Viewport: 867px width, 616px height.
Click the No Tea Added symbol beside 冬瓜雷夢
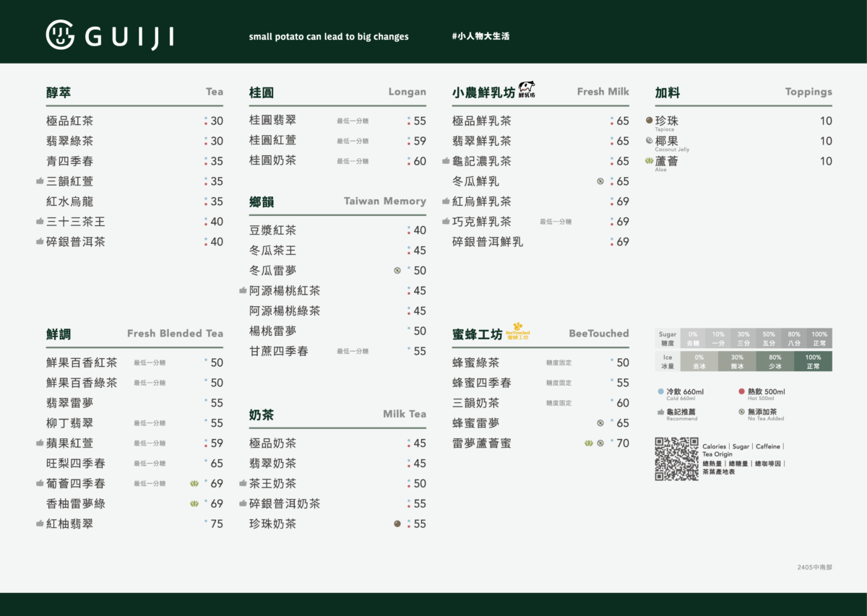[x=396, y=270]
